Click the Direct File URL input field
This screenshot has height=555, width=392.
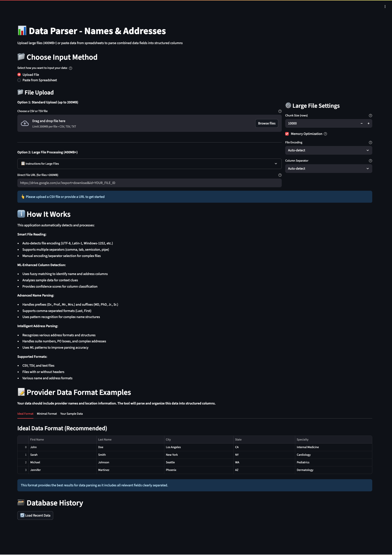149,183
